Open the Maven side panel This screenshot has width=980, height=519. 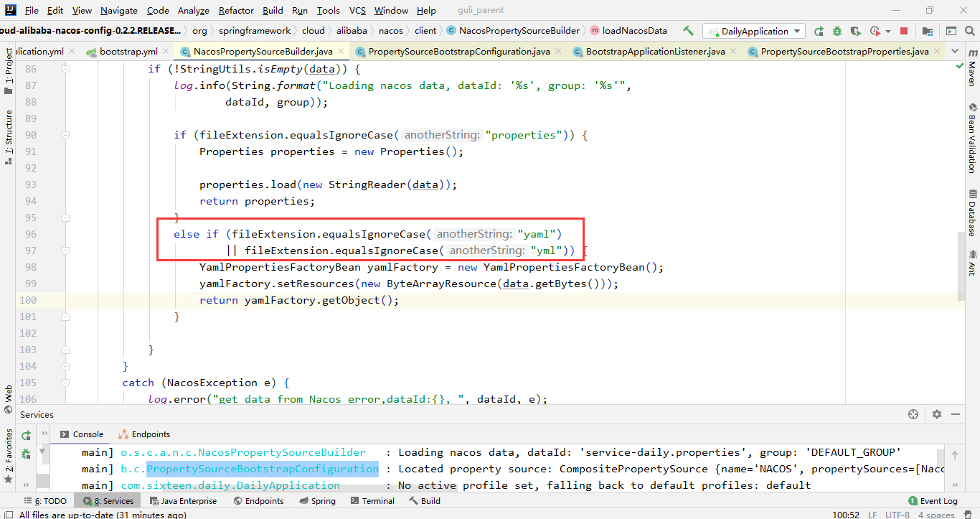pos(971,69)
